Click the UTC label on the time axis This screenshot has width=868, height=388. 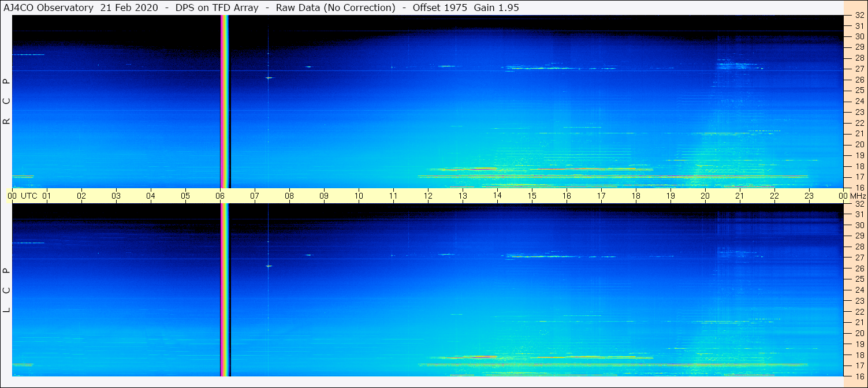click(x=29, y=196)
